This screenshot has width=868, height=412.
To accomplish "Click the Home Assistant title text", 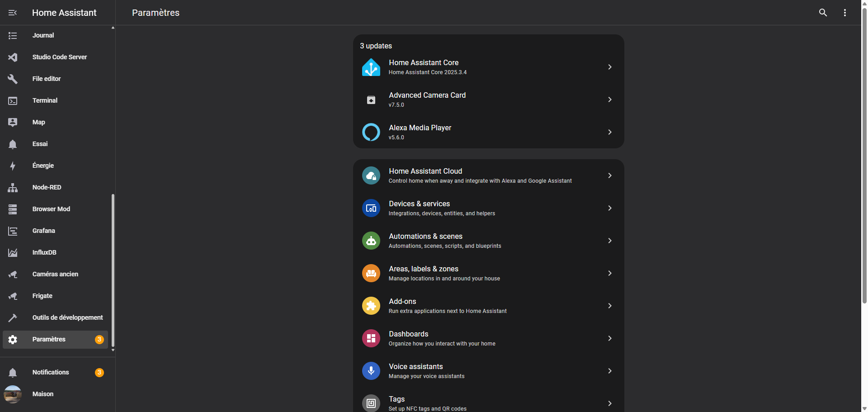I will [x=64, y=13].
